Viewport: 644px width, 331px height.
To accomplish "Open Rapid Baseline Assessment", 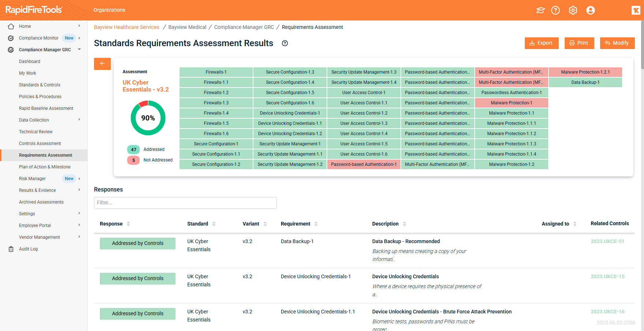I will coord(46,108).
